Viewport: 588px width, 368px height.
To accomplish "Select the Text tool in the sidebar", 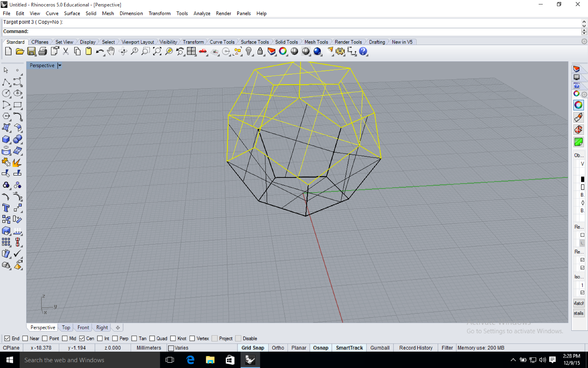I will click(x=6, y=208).
